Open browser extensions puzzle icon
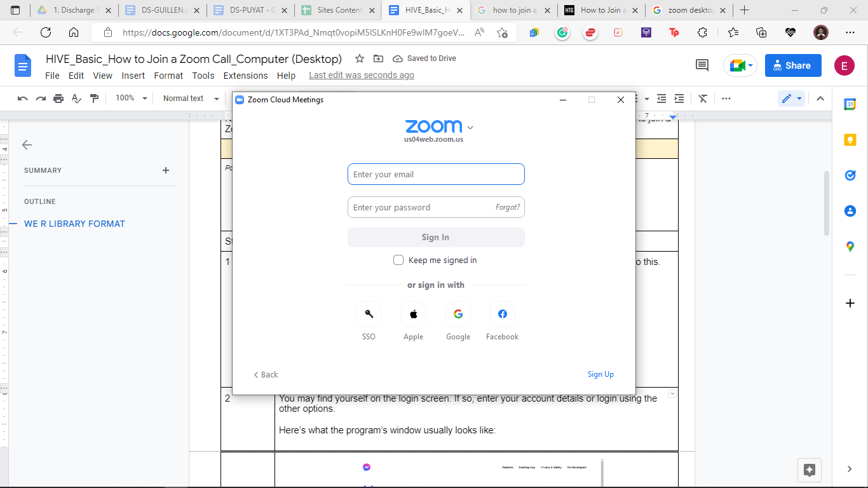The image size is (868, 488). tap(703, 32)
